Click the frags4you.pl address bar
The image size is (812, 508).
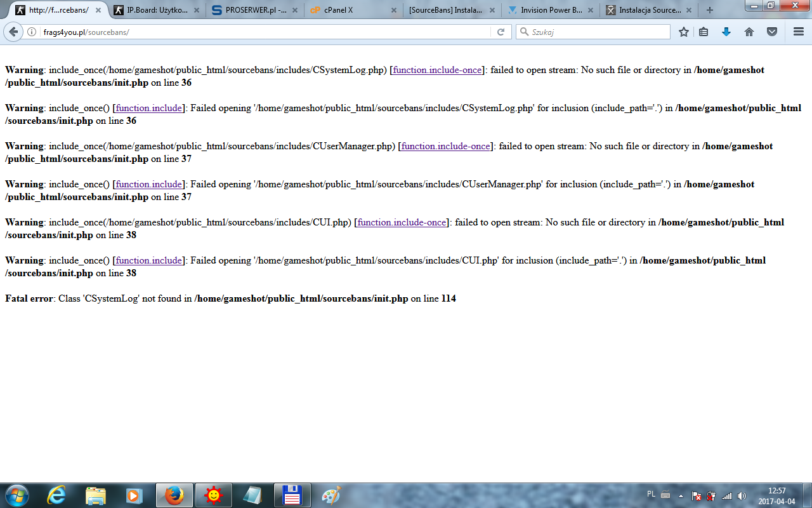pos(254,32)
